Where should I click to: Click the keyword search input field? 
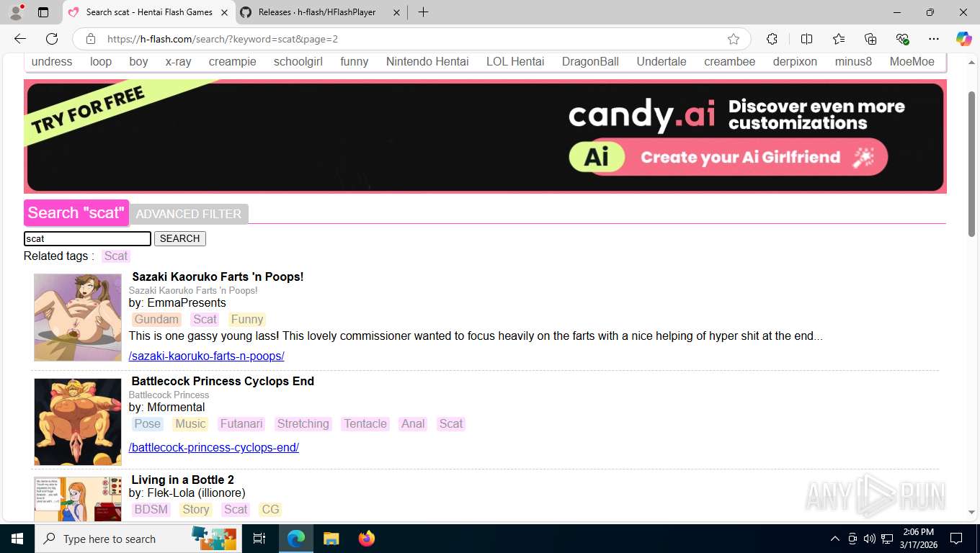pos(87,238)
